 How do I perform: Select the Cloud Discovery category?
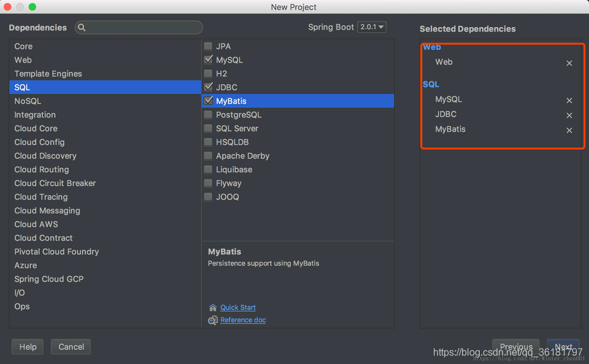point(105,156)
